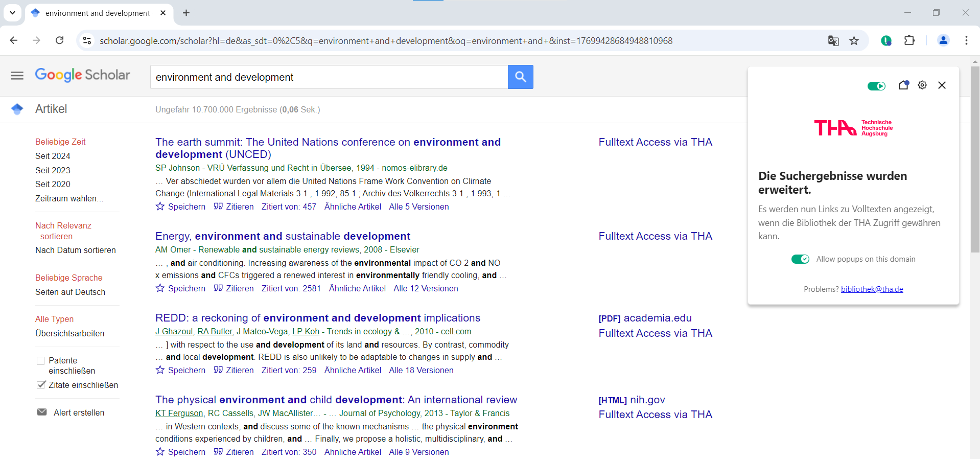Toggle Allow popups on this domain
980x459 pixels.
(x=800, y=259)
